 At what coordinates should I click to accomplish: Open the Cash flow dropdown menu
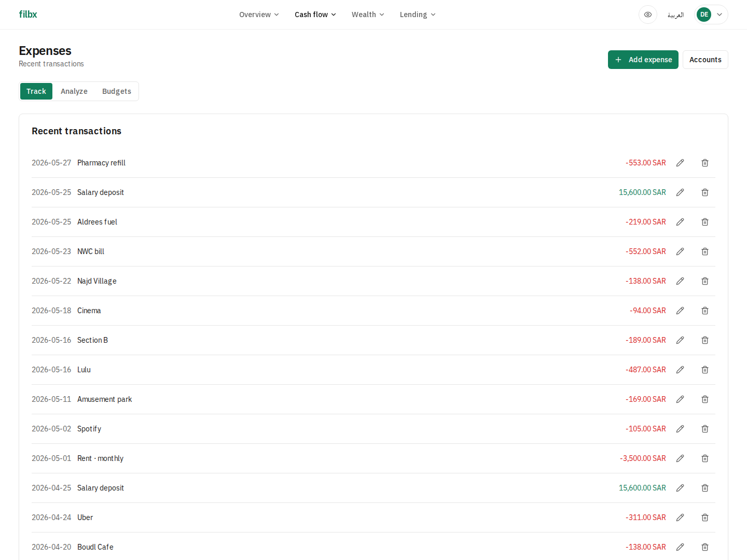click(315, 15)
